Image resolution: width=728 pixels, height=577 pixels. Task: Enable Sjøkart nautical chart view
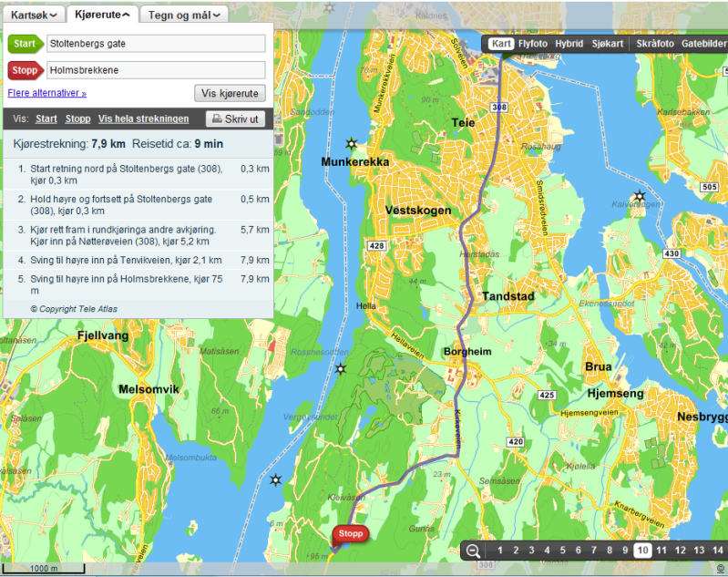pos(608,44)
